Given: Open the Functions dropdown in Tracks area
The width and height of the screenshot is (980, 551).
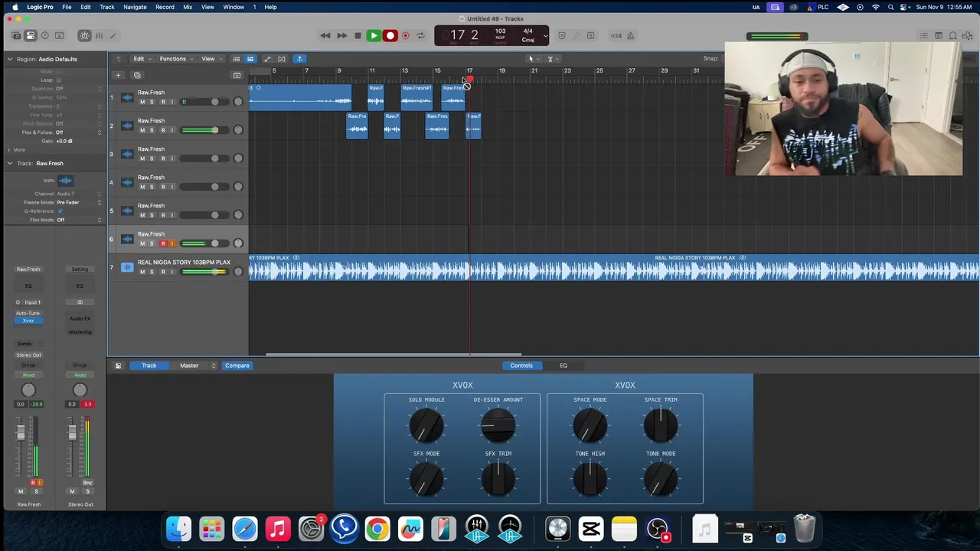Looking at the screenshot, I should 175,59.
